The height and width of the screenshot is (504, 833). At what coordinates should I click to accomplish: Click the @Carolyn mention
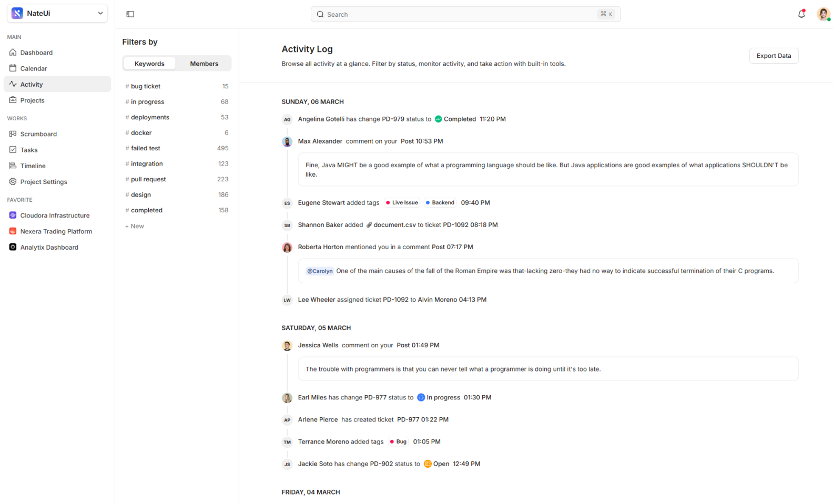[320, 271]
